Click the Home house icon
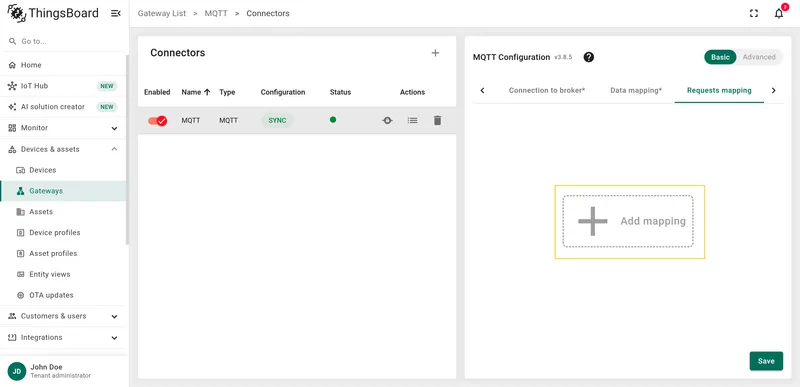 tap(12, 65)
